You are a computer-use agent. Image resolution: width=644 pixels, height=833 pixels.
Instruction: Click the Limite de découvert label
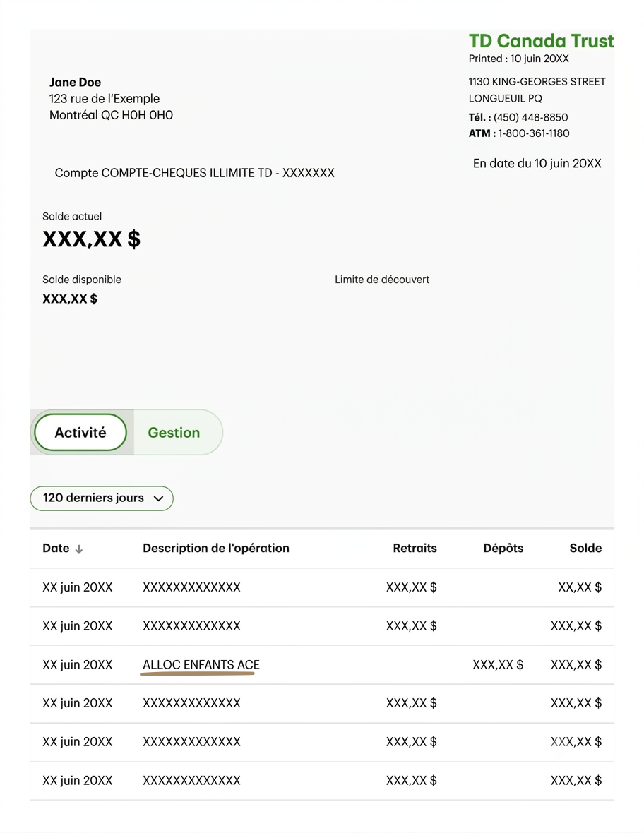(x=382, y=280)
